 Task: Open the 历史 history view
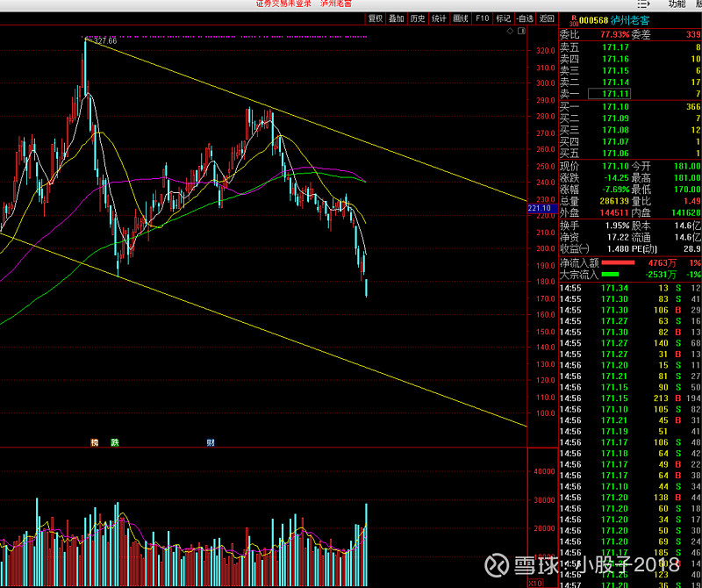tap(418, 18)
